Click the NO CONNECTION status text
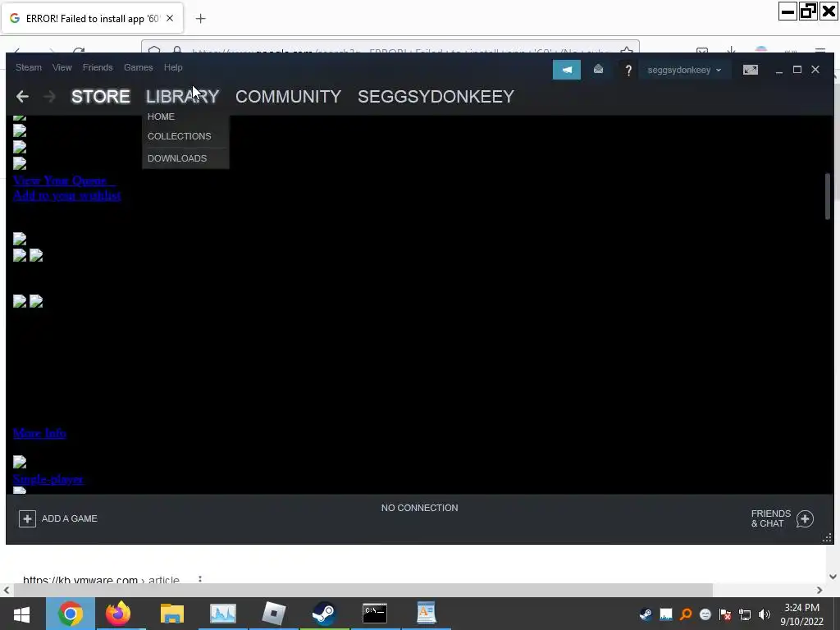840x630 pixels. (419, 508)
